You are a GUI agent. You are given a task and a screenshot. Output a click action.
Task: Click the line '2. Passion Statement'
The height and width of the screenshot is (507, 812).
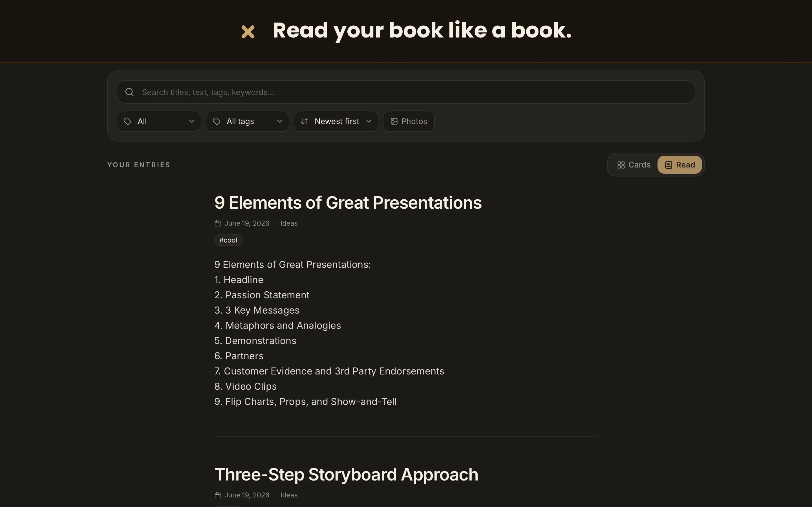click(x=262, y=295)
